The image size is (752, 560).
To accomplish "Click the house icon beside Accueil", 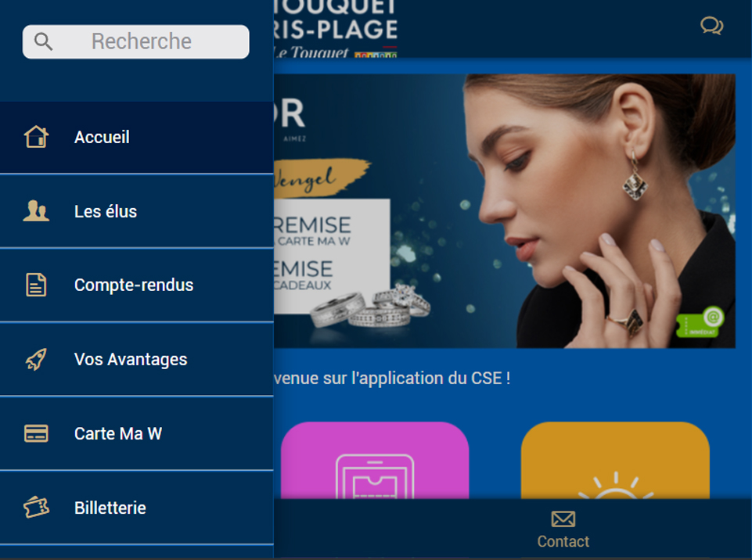I will coord(37,137).
